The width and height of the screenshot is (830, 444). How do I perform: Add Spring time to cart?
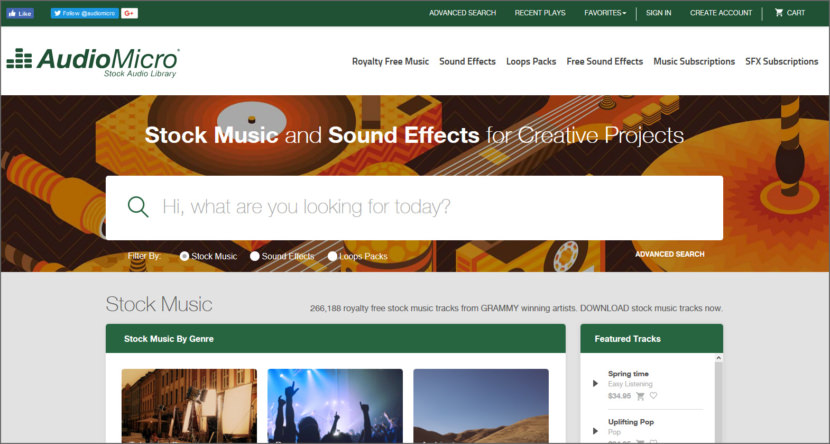(x=640, y=396)
